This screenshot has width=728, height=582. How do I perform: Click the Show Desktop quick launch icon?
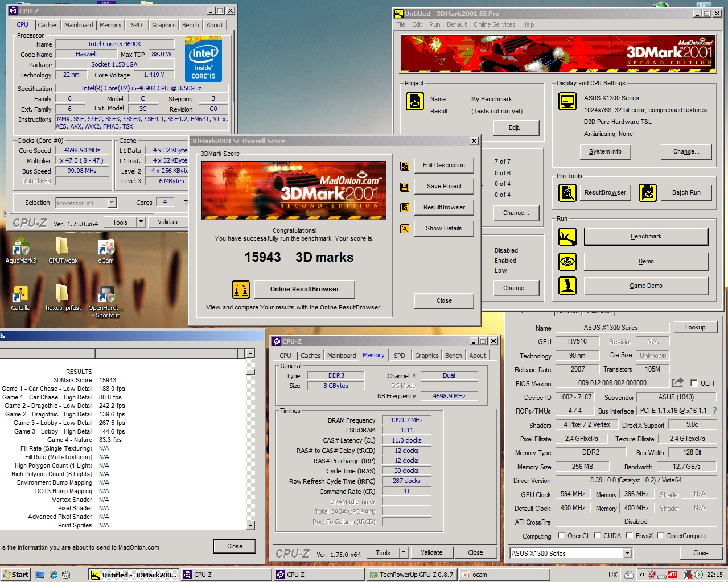coord(40,575)
